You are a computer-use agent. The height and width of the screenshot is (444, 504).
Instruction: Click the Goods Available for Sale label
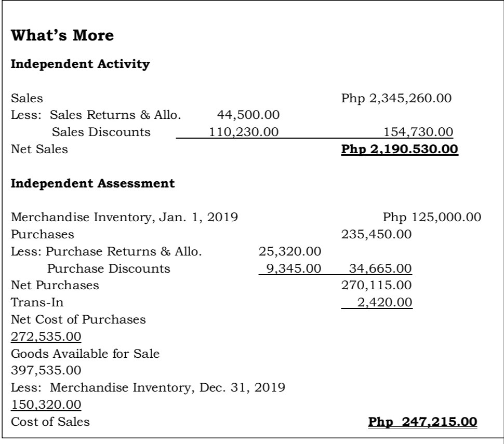tap(85, 354)
